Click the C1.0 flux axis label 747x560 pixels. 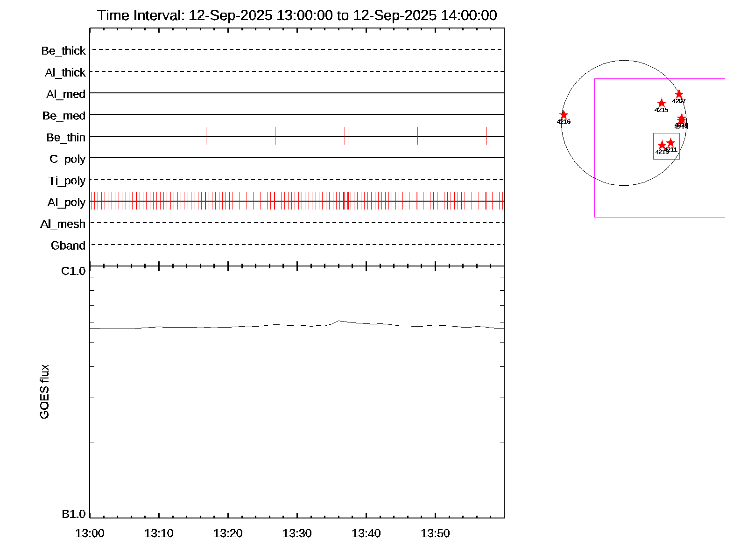(x=73, y=271)
